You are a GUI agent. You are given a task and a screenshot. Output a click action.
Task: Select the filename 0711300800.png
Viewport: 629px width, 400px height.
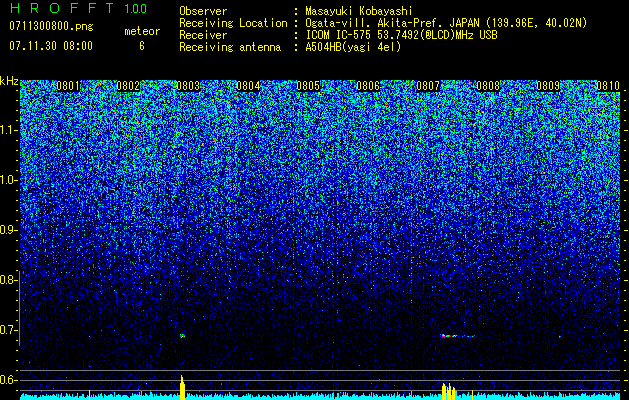[51, 26]
